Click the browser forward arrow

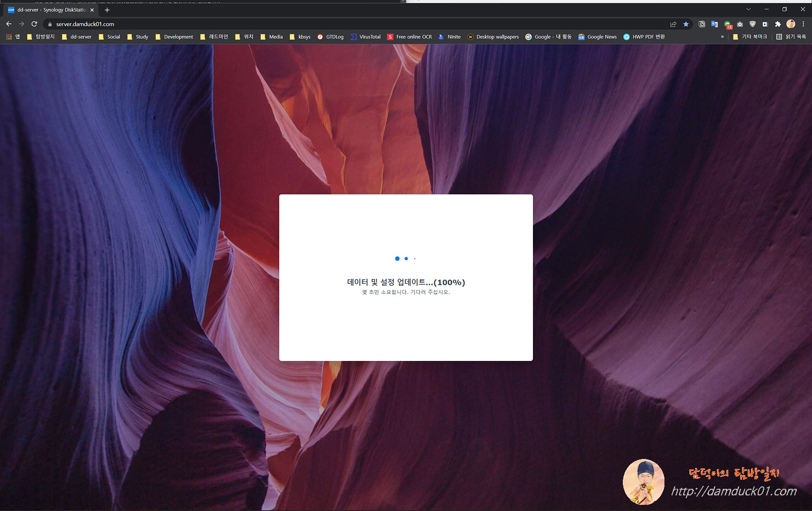coord(21,24)
